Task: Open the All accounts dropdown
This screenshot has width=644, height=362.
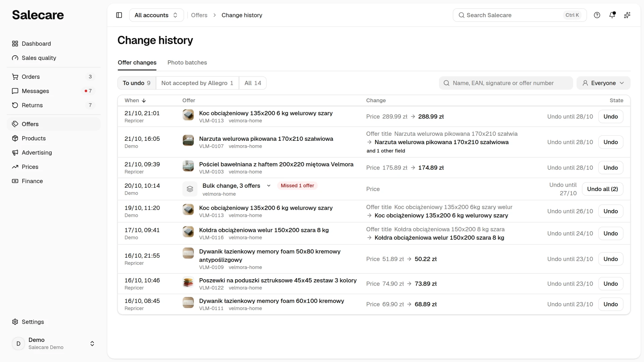Action: (x=156, y=15)
